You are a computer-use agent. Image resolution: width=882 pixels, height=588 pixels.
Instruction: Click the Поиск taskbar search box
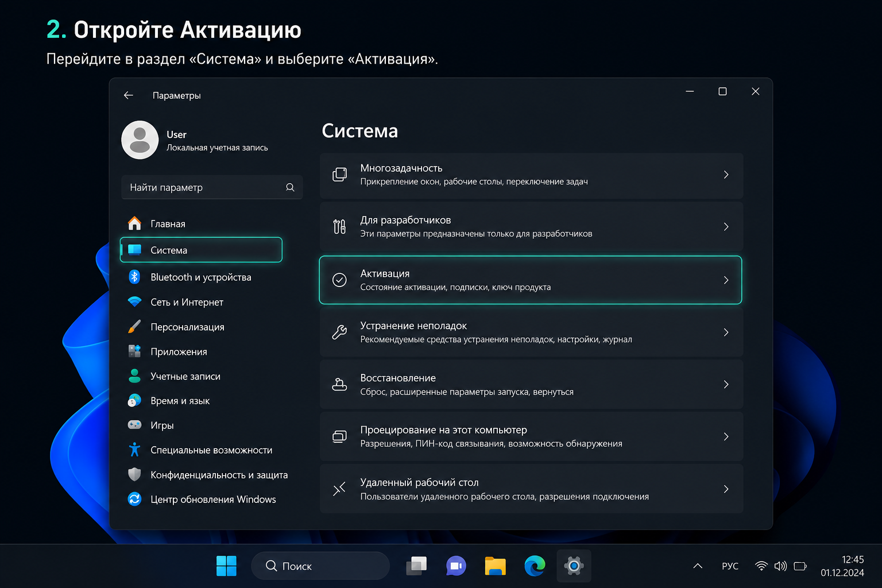coord(320,566)
